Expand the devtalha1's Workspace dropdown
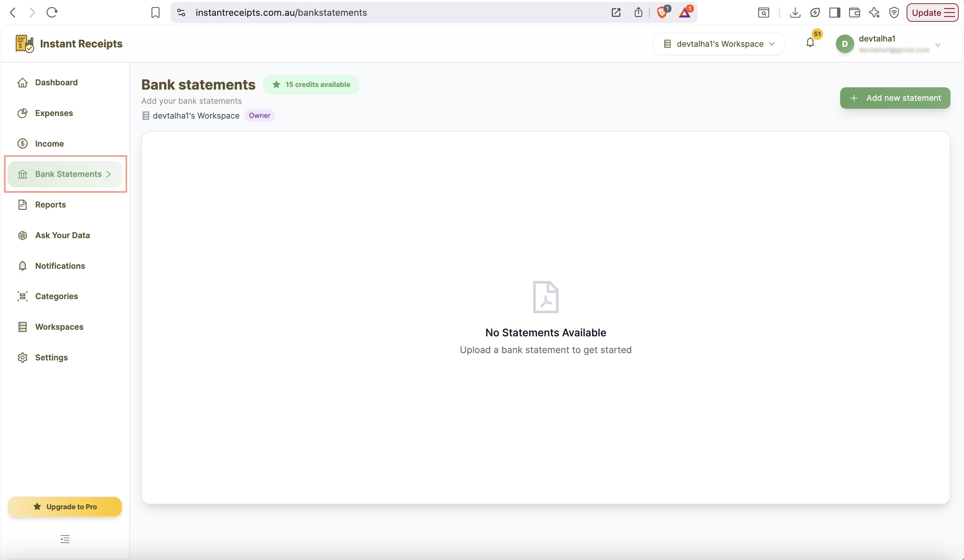The image size is (964, 560). click(x=719, y=44)
